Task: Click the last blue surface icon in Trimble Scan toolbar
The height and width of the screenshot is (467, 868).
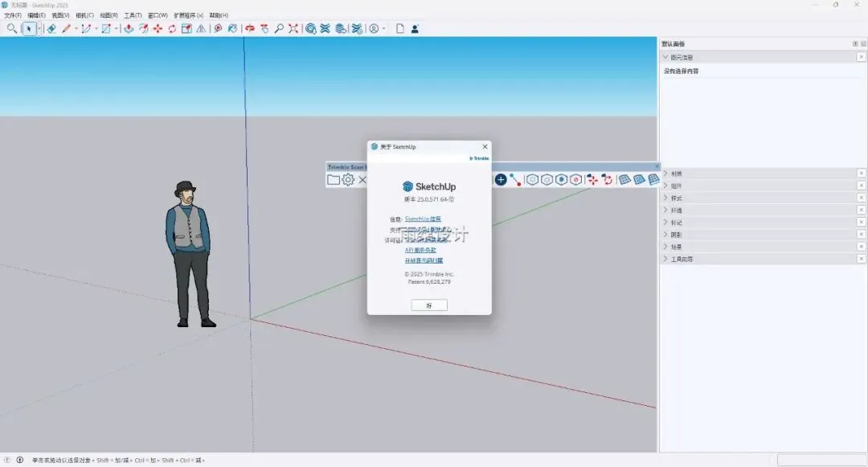Action: [x=653, y=179]
